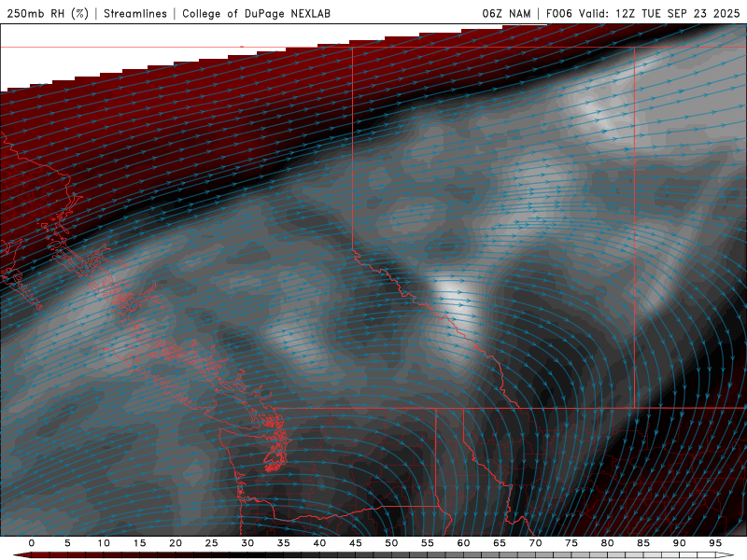
Task: Click the color scale label "30"
Action: tap(247, 543)
